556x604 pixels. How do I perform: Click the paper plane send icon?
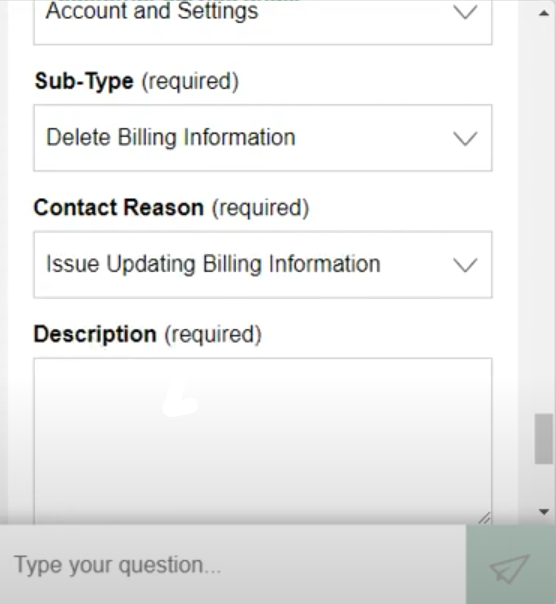pos(509,568)
